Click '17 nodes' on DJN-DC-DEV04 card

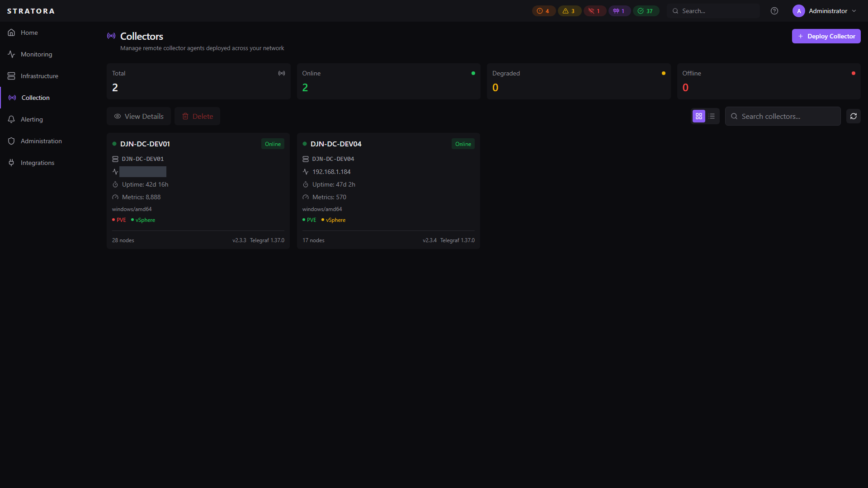[x=313, y=240]
